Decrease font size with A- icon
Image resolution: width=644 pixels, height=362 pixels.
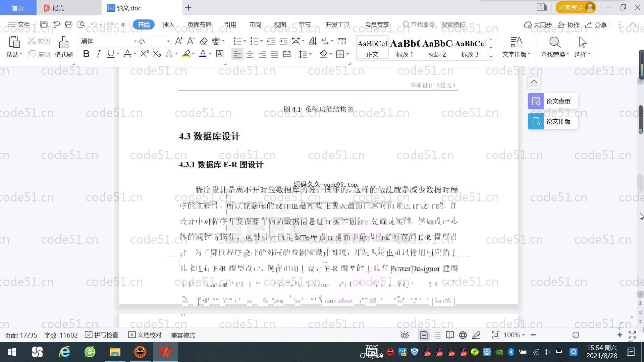click(x=191, y=41)
